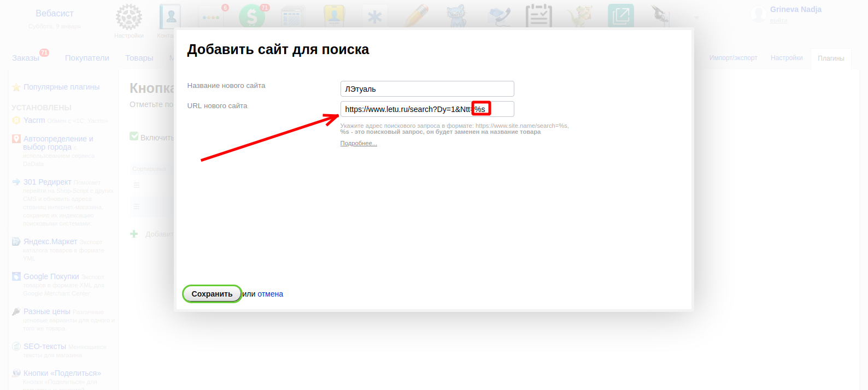Click the Яндекс.Маркет plugin icon
Image resolution: width=868 pixels, height=390 pixels.
tap(16, 241)
